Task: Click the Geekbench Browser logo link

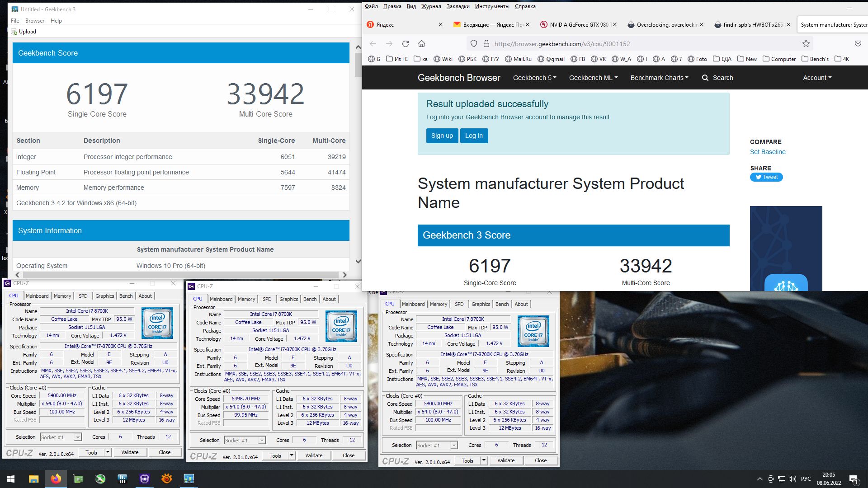Action: (x=459, y=78)
